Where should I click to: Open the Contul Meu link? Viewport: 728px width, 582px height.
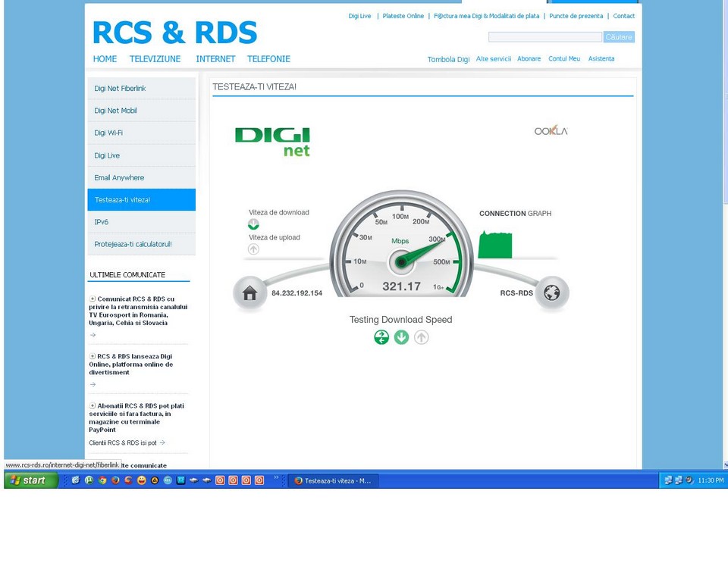(564, 59)
